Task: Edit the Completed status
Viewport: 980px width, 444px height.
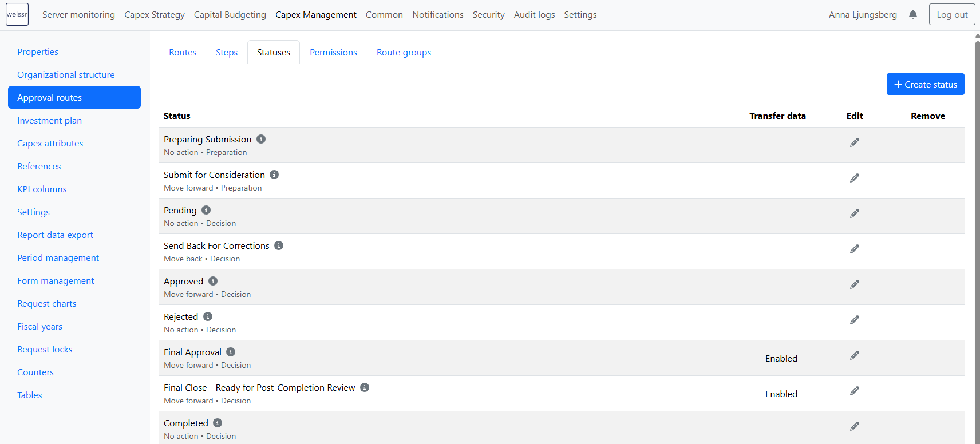Action: click(x=854, y=426)
